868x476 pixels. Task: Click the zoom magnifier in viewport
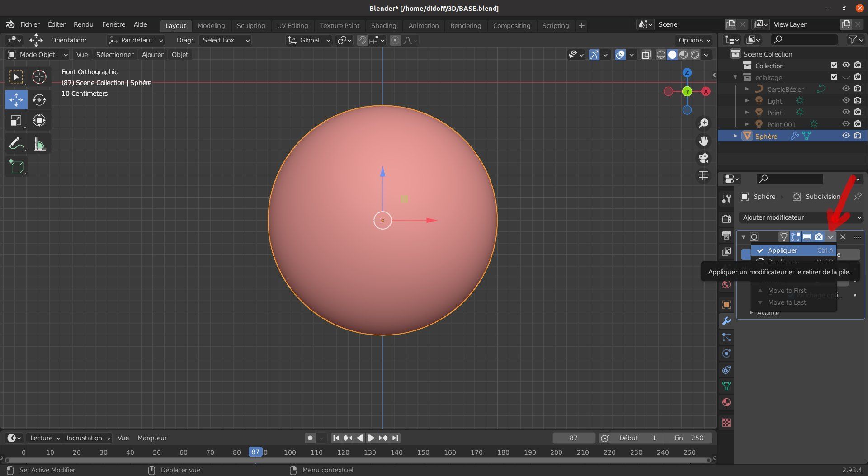tap(703, 123)
